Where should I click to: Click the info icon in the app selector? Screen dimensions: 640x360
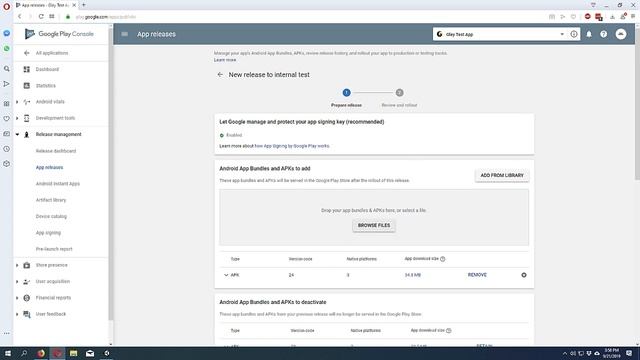tap(574, 34)
